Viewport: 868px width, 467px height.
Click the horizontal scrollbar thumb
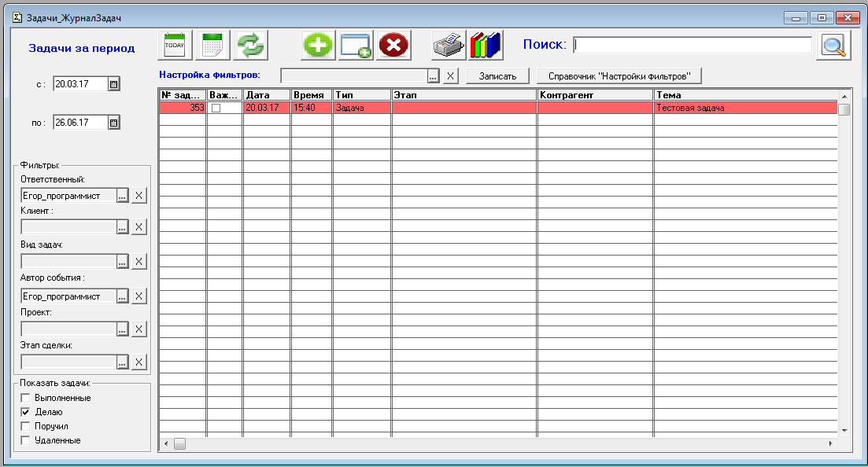tap(179, 444)
